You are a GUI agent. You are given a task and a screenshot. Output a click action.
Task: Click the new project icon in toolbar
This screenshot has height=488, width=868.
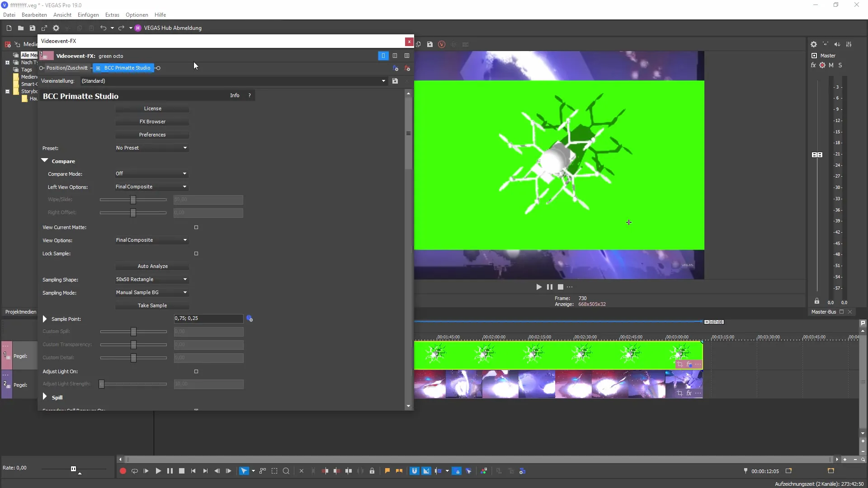[x=9, y=28]
